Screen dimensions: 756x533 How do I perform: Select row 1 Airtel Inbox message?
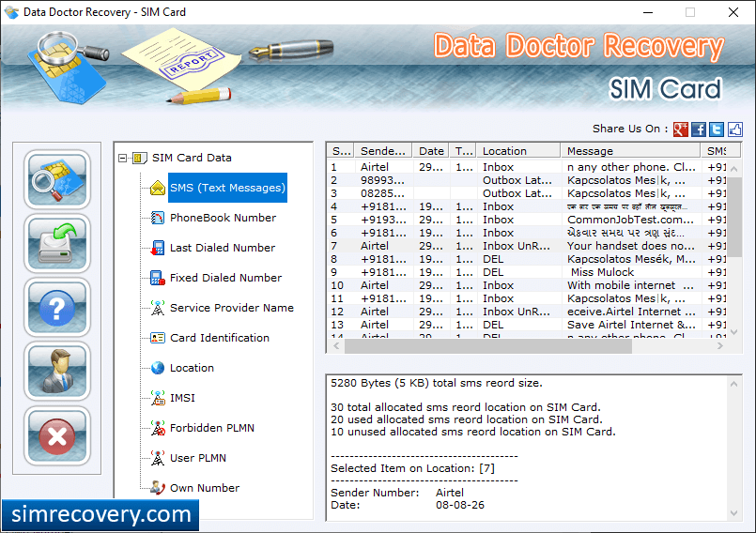527,167
